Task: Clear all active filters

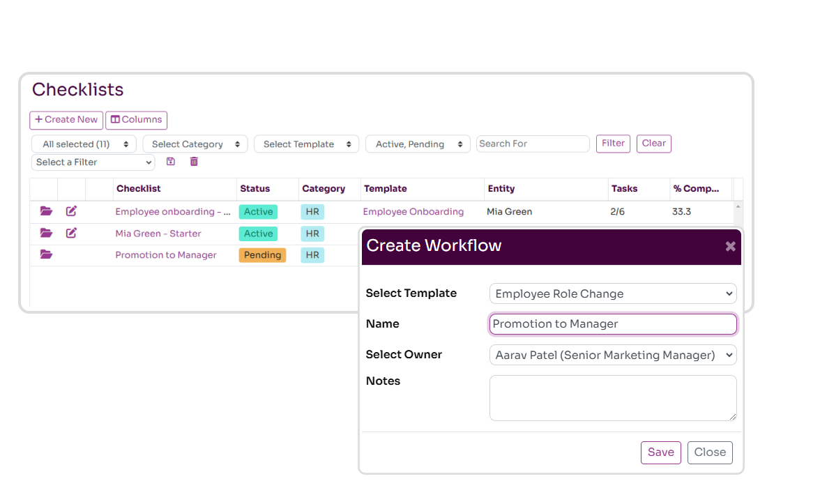Action: 653,144
